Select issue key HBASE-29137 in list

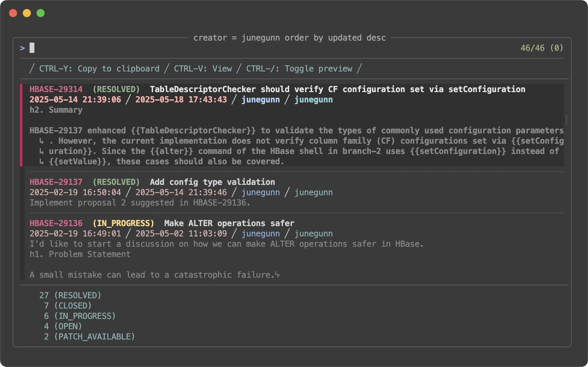point(56,182)
